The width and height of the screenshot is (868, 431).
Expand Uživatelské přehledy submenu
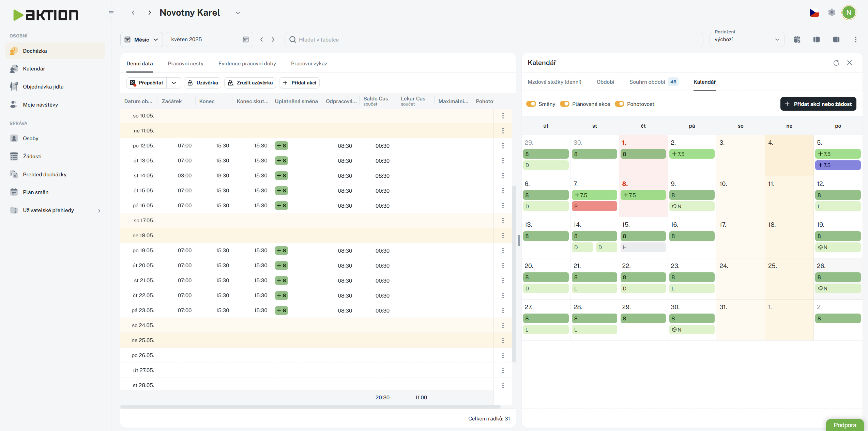(99, 210)
